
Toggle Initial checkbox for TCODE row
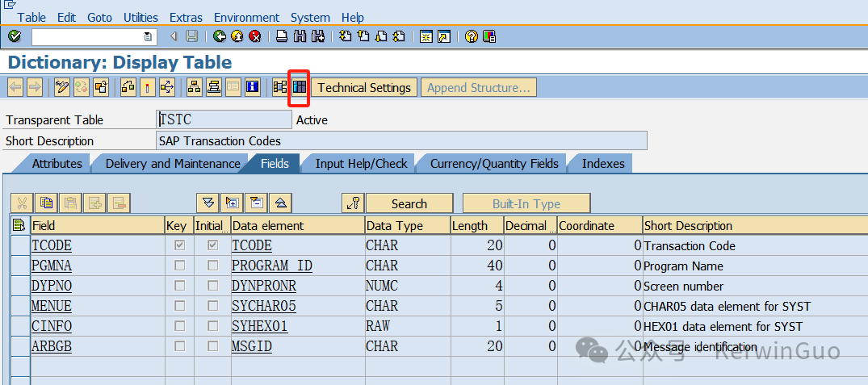212,245
